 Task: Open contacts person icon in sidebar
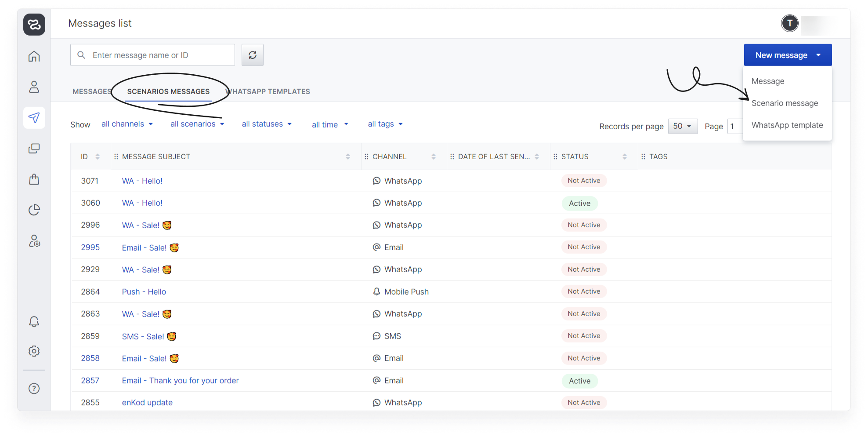[x=34, y=87]
